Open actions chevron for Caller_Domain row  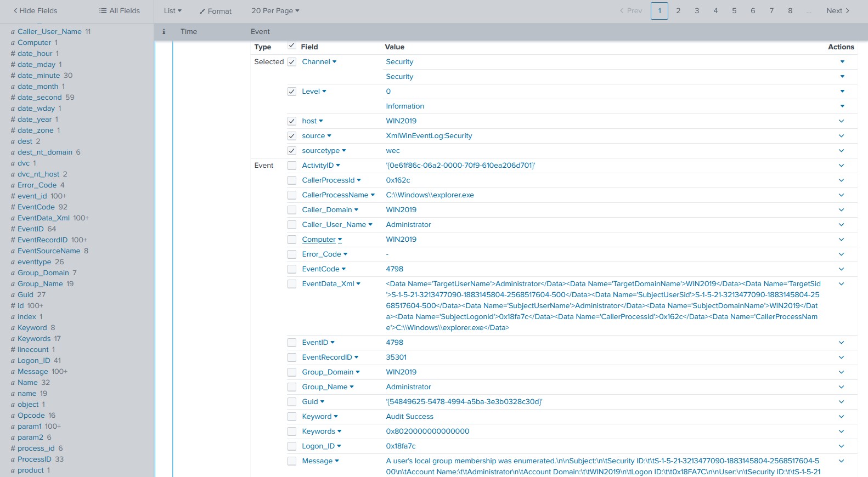[842, 210]
